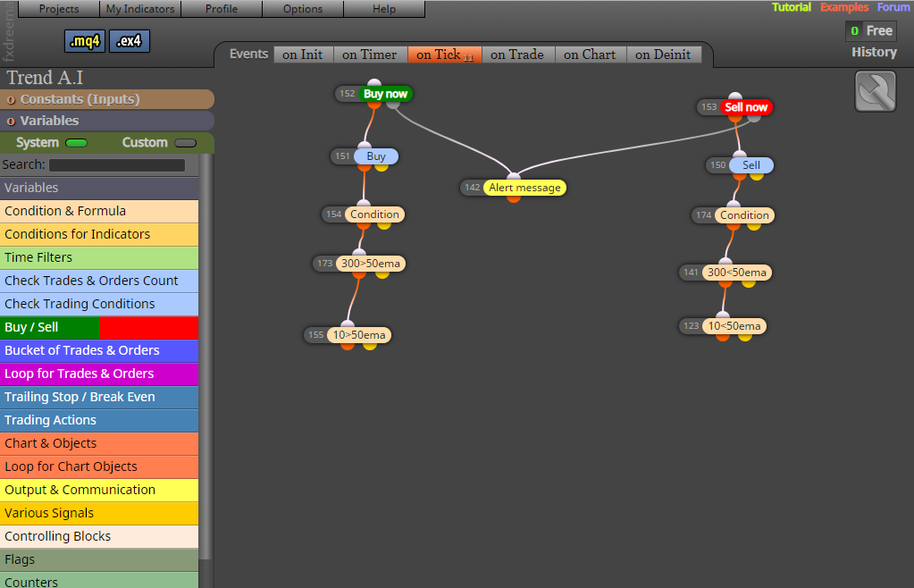Expand Constants (Inputs) panel
This screenshot has height=588, width=914.
click(x=107, y=99)
